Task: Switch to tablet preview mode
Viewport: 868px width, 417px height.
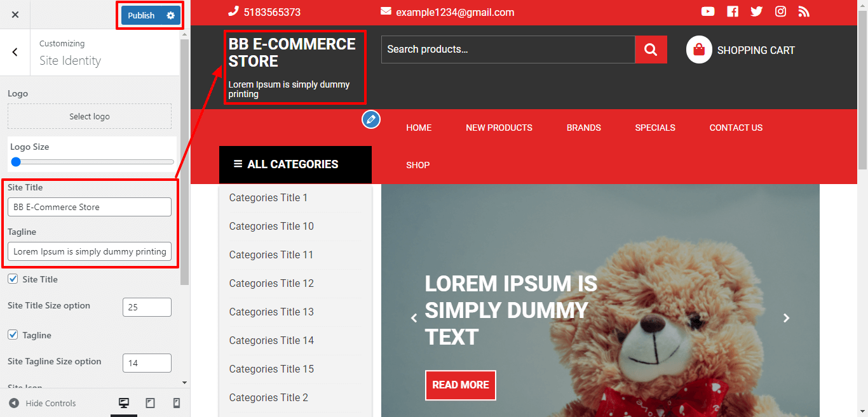Action: pos(150,403)
